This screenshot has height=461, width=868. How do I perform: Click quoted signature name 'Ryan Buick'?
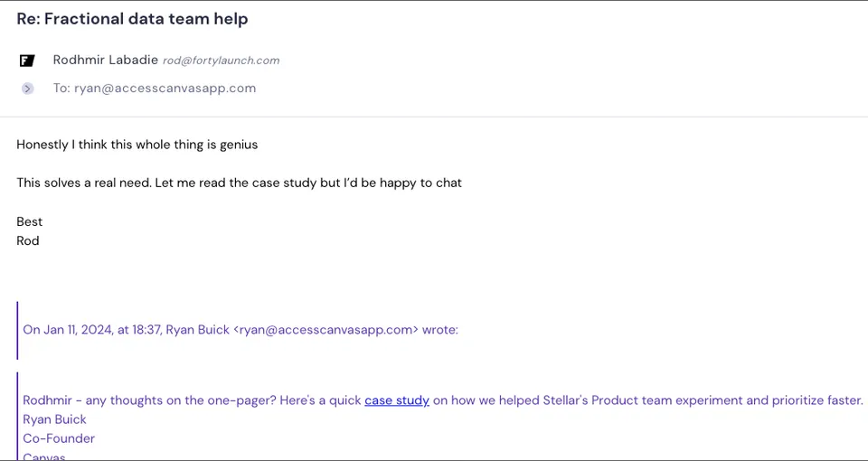click(55, 419)
